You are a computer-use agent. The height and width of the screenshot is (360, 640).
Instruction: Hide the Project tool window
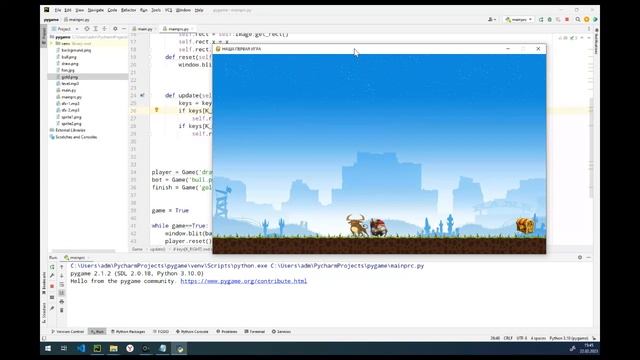[124, 29]
